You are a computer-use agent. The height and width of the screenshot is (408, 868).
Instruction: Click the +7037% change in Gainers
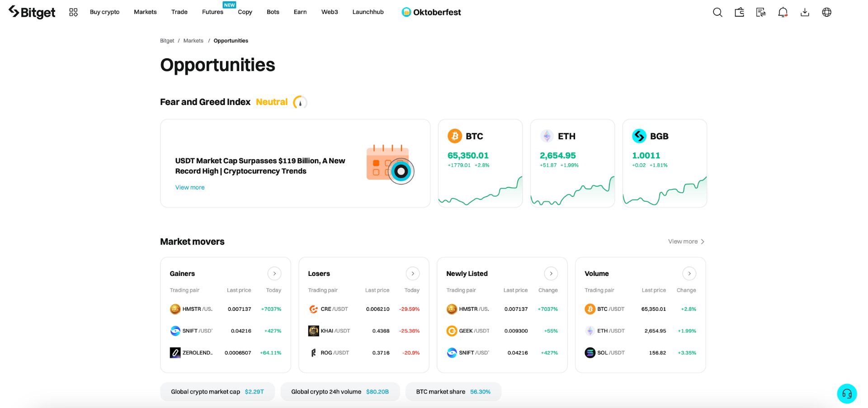[x=271, y=309]
